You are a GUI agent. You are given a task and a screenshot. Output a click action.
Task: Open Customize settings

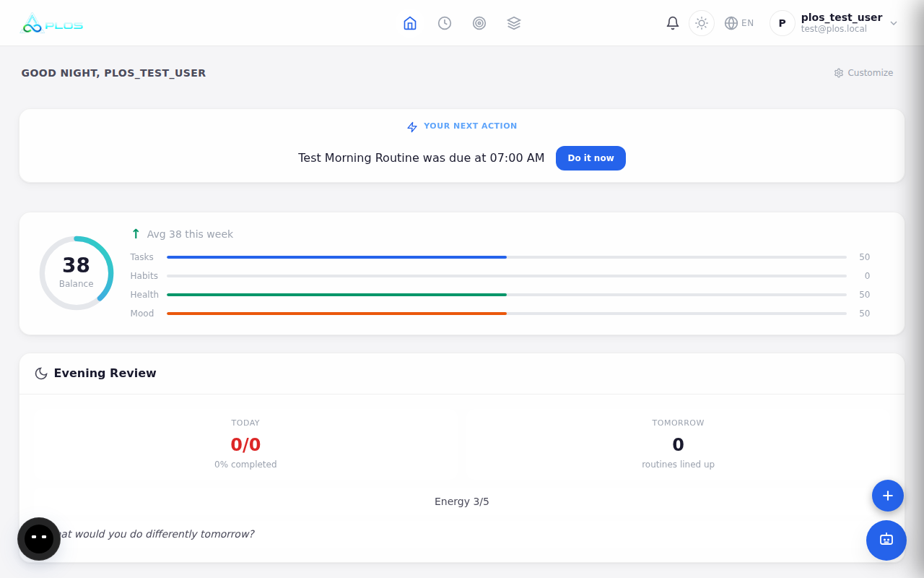863,72
